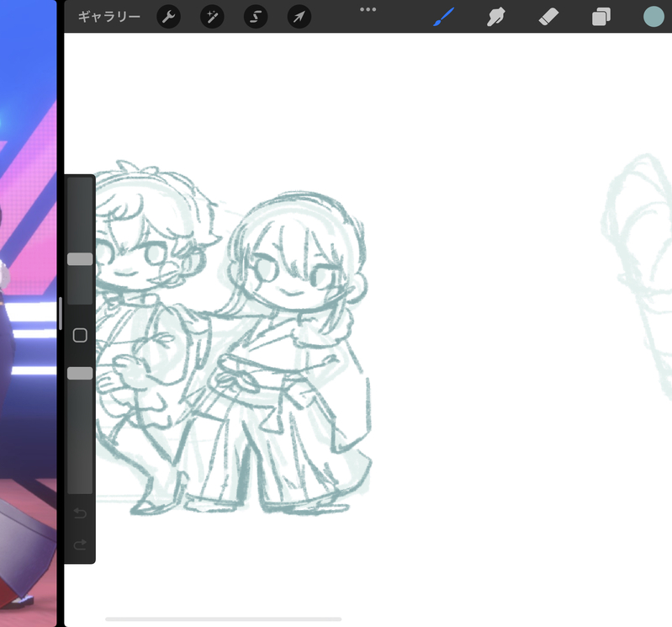The height and width of the screenshot is (627, 672).
Task: Tap the square modify button in sidebar
Action: [x=80, y=335]
